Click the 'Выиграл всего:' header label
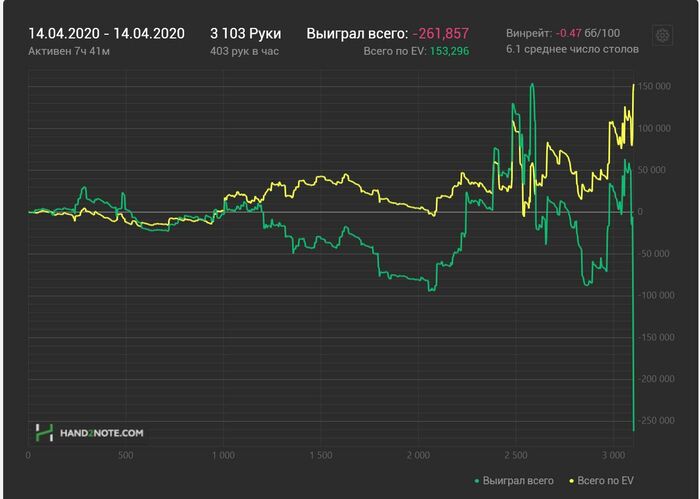 [x=357, y=33]
